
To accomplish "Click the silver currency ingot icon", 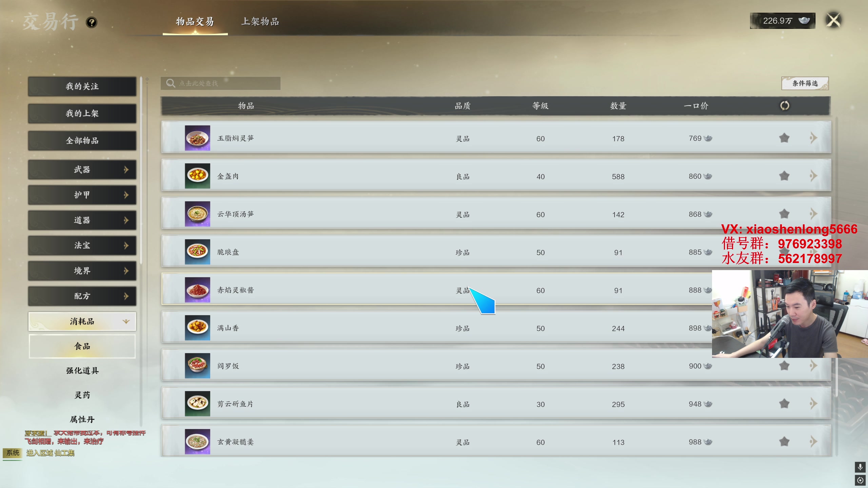I will pos(804,21).
